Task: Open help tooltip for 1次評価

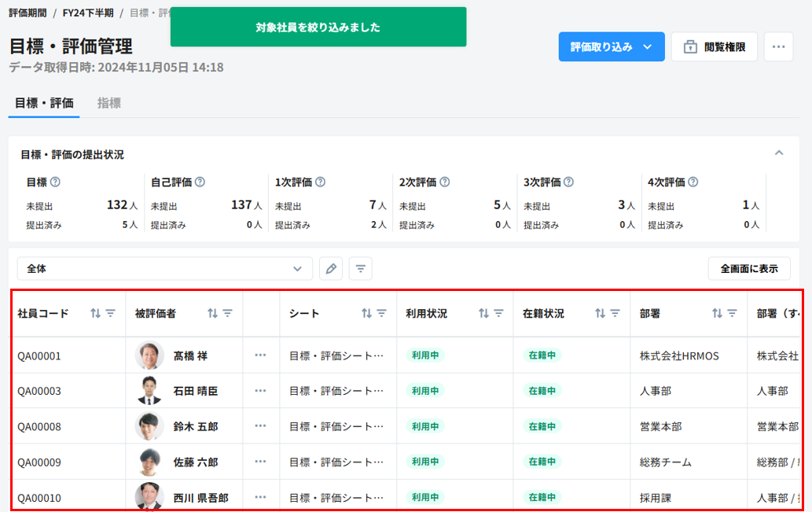Action: [x=320, y=182]
